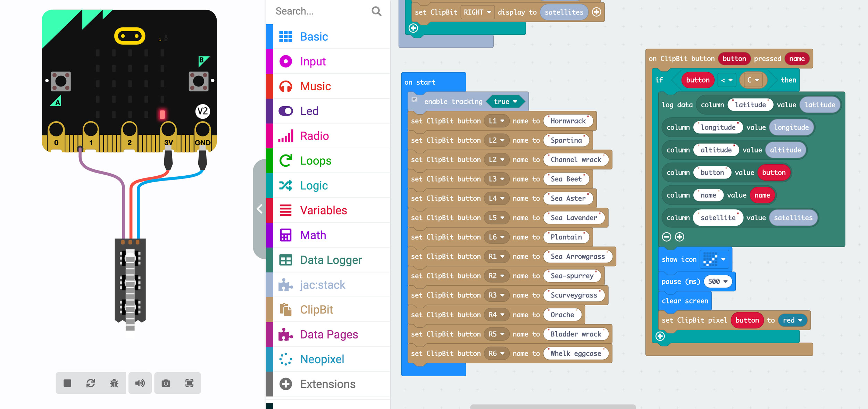
Task: Open the R1 dropdown for Sea Arrowgrass
Action: pos(496,257)
